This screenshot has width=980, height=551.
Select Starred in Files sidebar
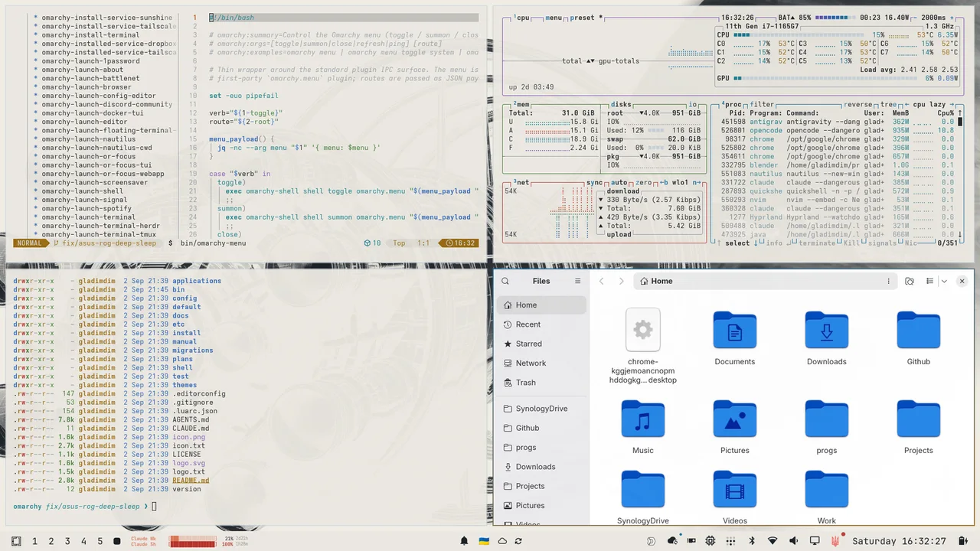541,344
